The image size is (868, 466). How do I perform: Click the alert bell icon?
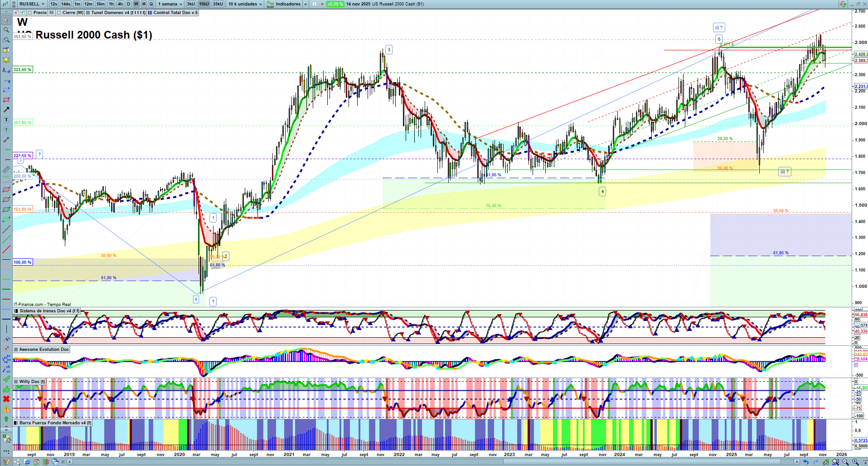[6, 60]
